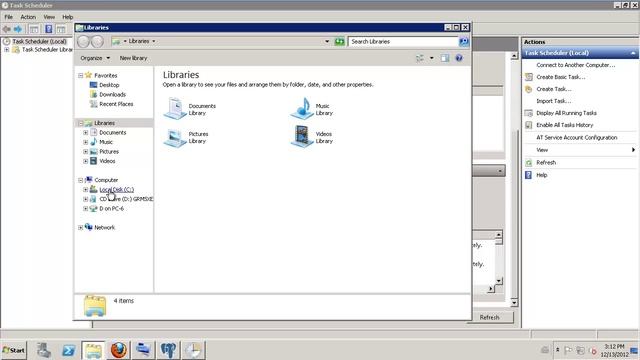Select Desktop under Favorites

pyautogui.click(x=109, y=85)
